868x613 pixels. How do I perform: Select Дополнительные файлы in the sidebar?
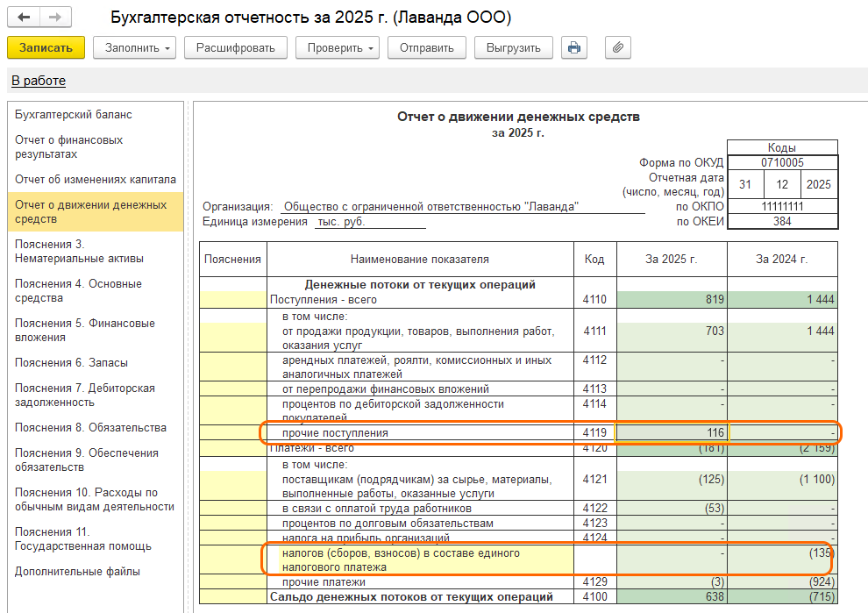77,572
